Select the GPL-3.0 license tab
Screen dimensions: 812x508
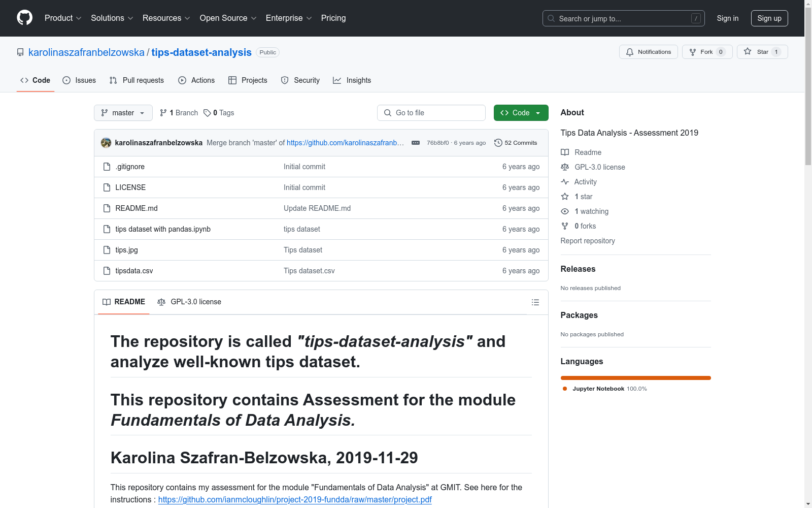click(190, 302)
